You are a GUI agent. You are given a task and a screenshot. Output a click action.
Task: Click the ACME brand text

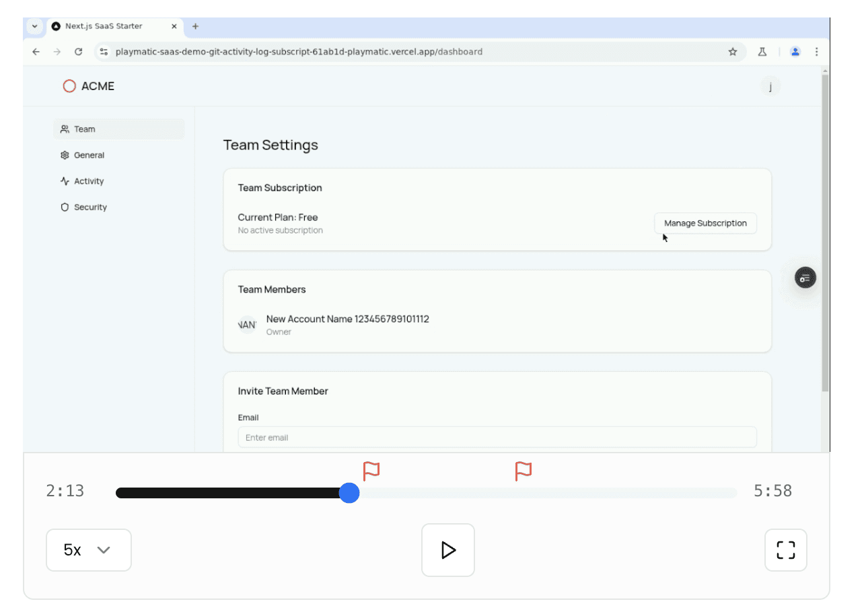(x=98, y=86)
